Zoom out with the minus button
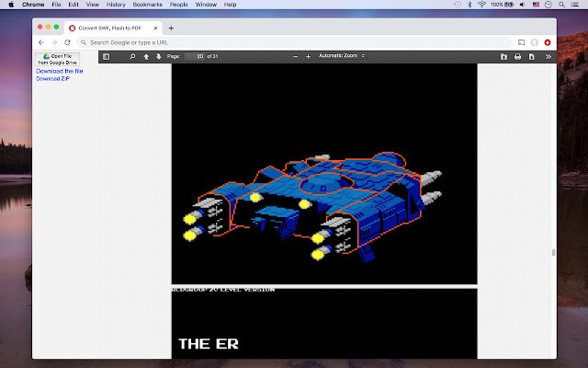 pyautogui.click(x=296, y=57)
